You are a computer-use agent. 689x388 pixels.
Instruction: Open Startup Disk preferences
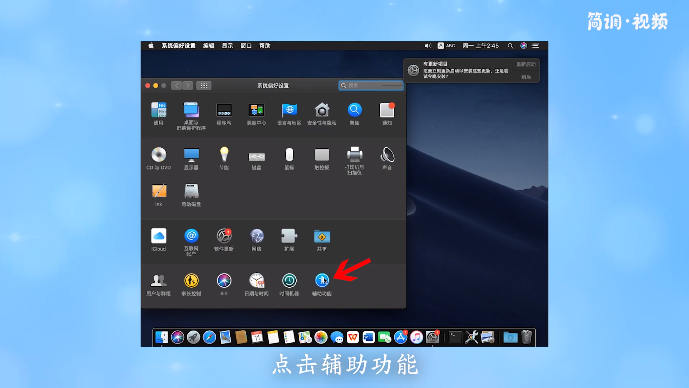pyautogui.click(x=191, y=191)
